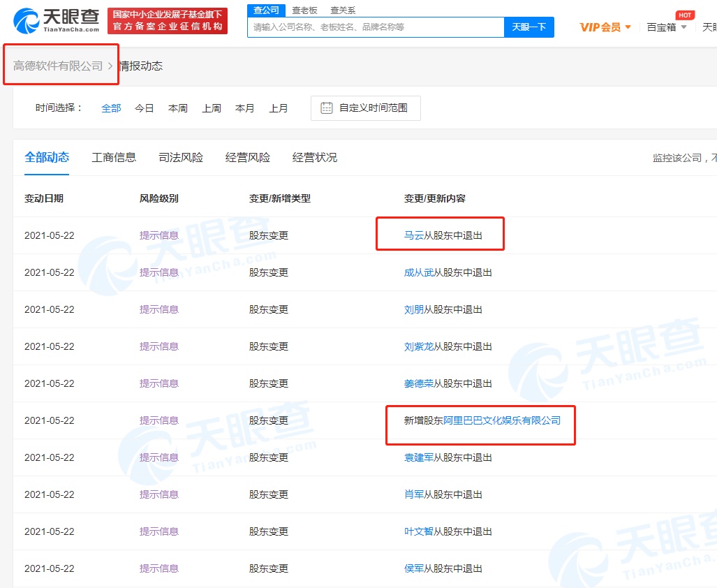Image resolution: width=717 pixels, height=588 pixels.
Task: Click the 变更/更新内容 column header
Action: pos(435,198)
